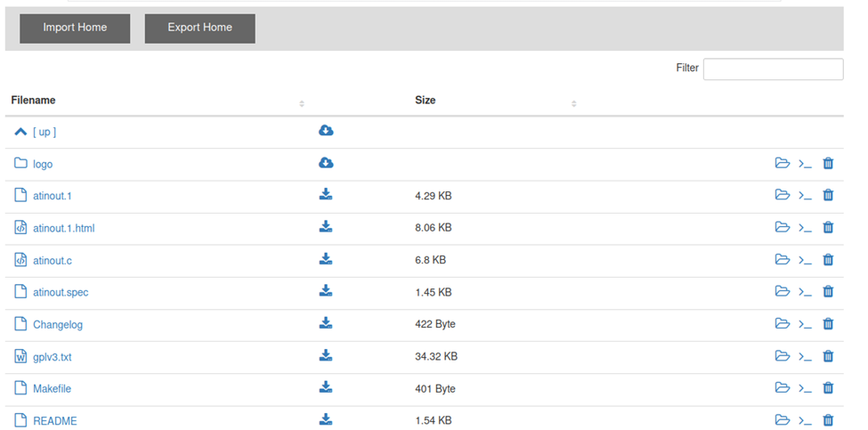Sort by the Filename column header
868x430 pixels.
33,101
